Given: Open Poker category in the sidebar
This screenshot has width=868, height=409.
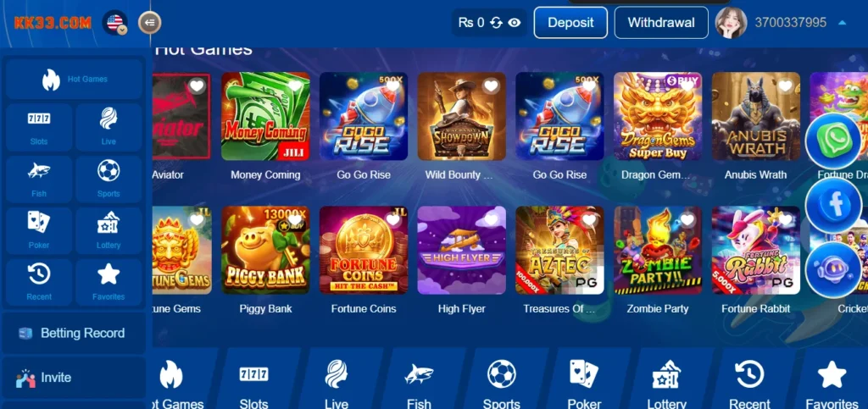Looking at the screenshot, I should 39,230.
